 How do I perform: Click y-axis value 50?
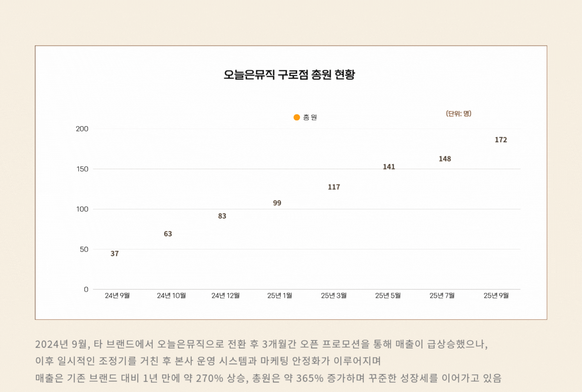[x=84, y=249]
